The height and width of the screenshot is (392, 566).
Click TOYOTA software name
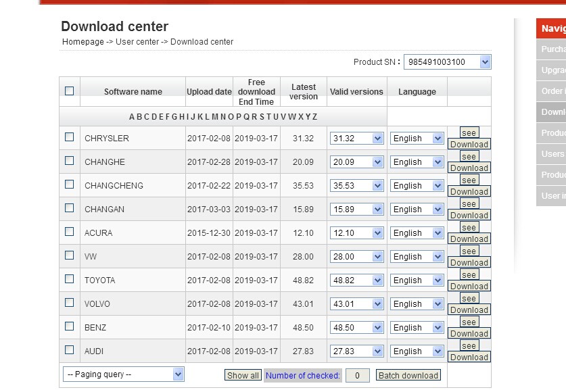click(99, 280)
